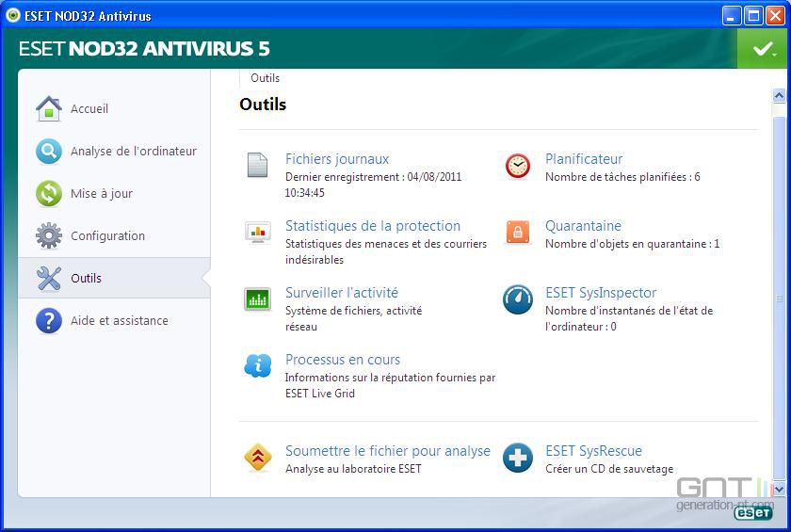Select the Outils sidebar item

(114, 278)
